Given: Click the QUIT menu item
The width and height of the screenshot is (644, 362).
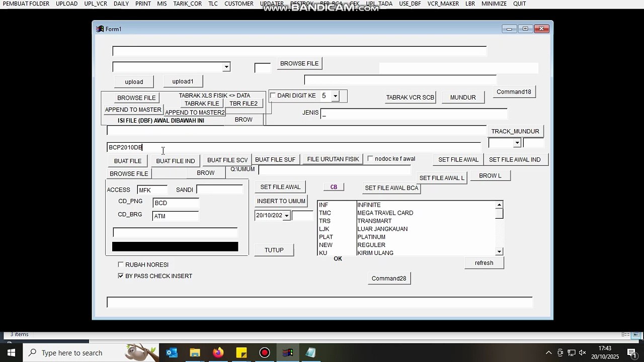Looking at the screenshot, I should pos(520,4).
